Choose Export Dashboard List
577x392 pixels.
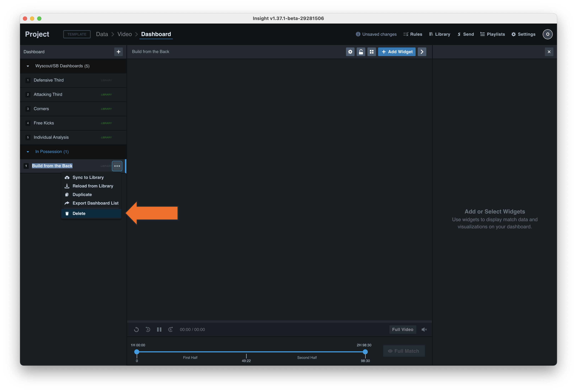(x=91, y=203)
